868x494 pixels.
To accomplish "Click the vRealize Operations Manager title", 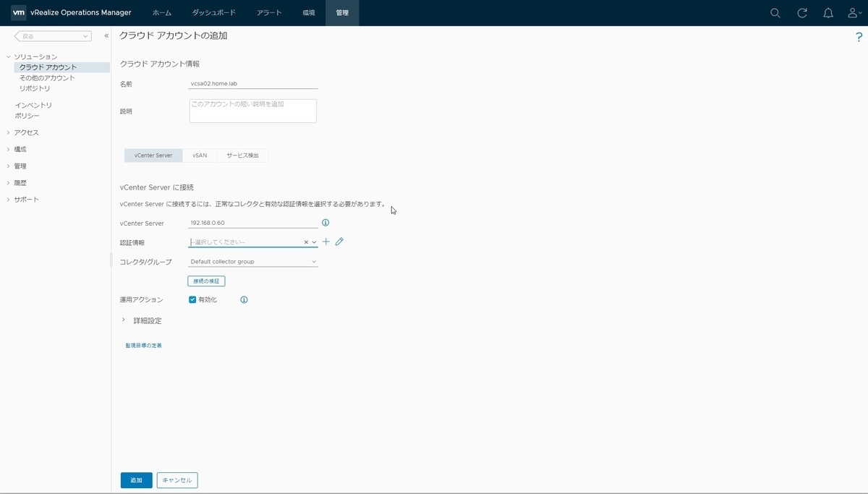I will click(x=81, y=12).
